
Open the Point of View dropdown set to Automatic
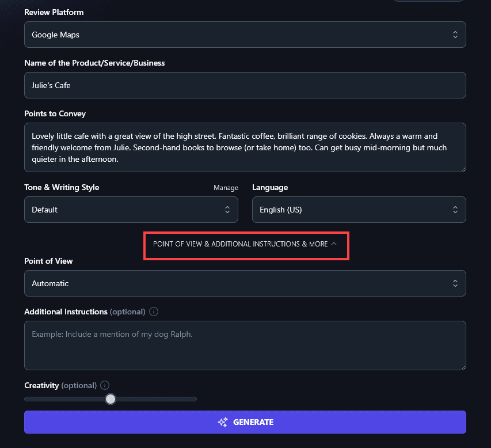pos(245,283)
